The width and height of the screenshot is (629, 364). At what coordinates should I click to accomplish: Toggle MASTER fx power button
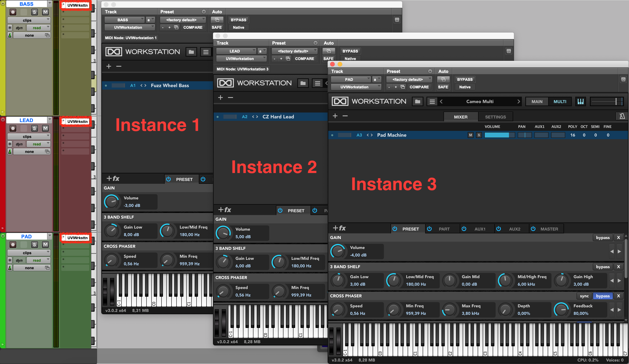click(533, 229)
